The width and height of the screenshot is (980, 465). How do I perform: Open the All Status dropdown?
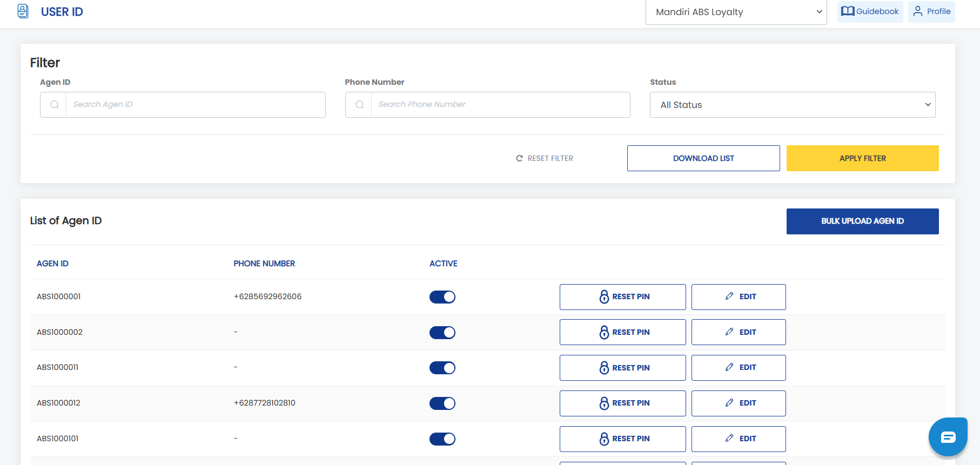point(793,105)
